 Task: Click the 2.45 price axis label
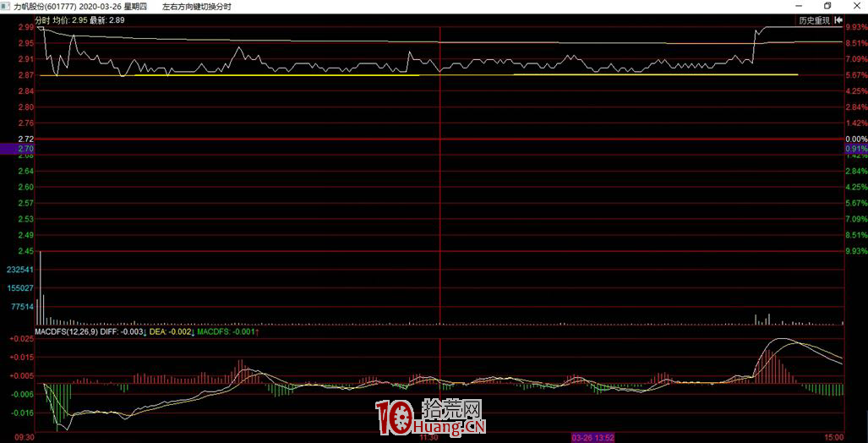coord(26,251)
